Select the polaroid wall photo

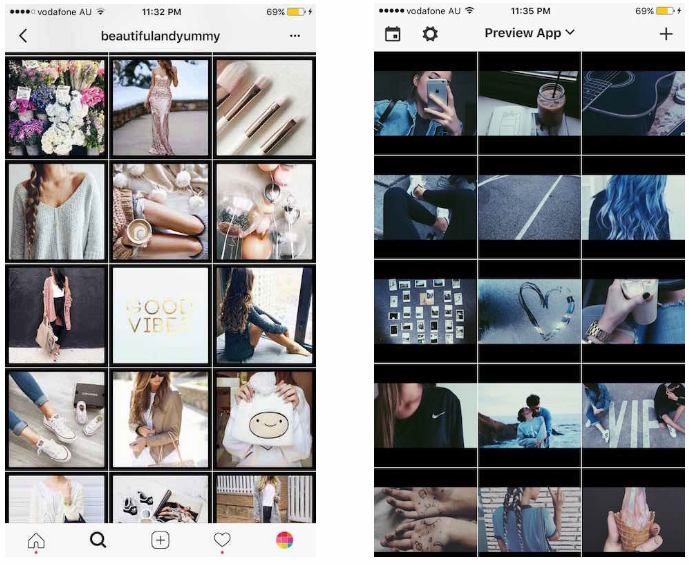[x=425, y=310]
